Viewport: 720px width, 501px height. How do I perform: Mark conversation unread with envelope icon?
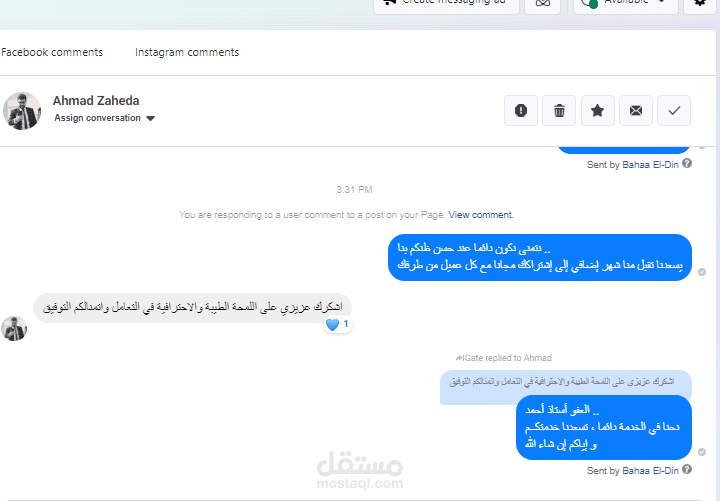636,111
